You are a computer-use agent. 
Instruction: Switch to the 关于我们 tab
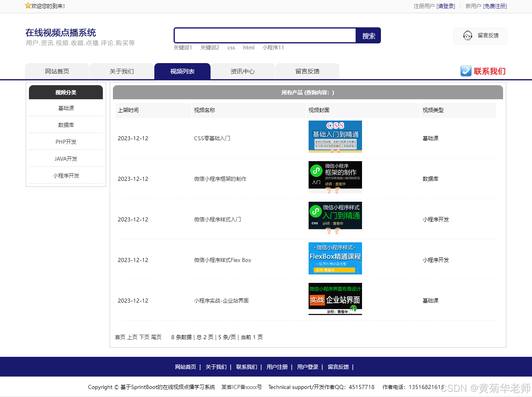click(121, 71)
